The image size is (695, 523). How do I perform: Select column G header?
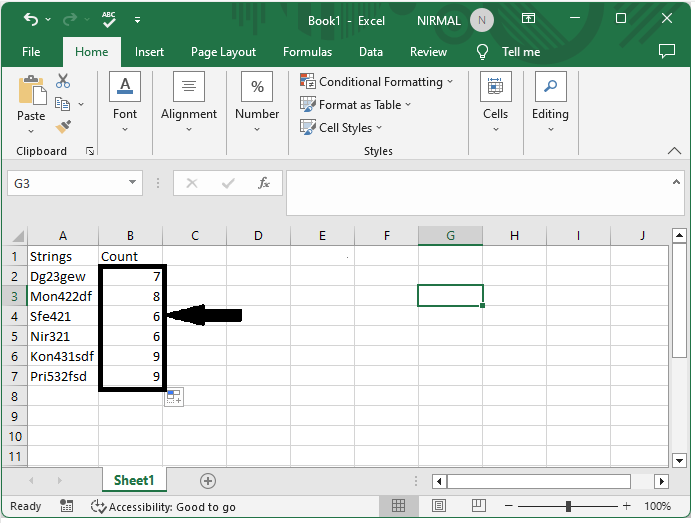(450, 236)
